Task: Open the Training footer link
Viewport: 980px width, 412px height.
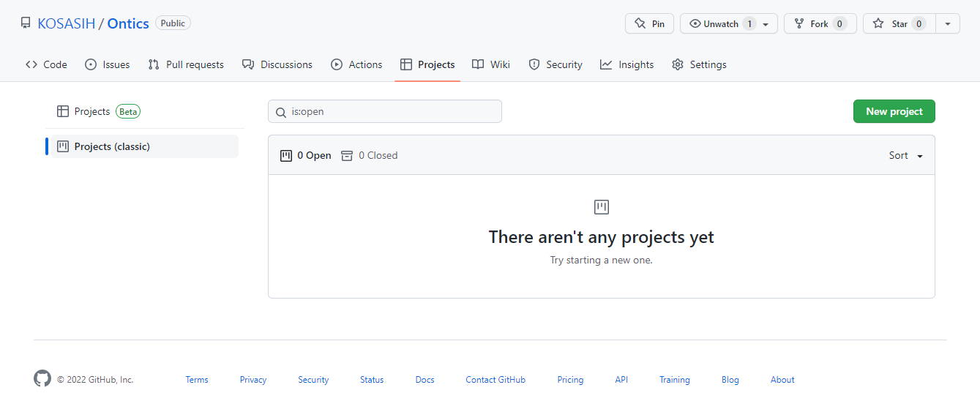Action: pos(675,380)
